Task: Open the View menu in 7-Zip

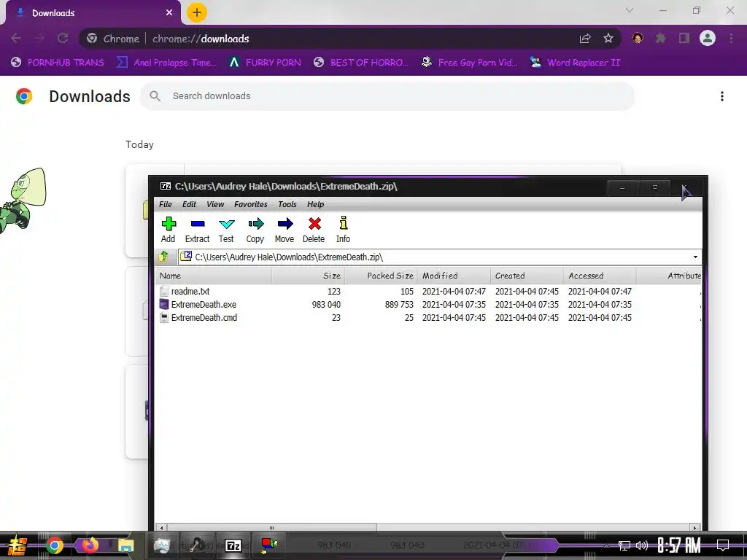Action: coord(215,204)
